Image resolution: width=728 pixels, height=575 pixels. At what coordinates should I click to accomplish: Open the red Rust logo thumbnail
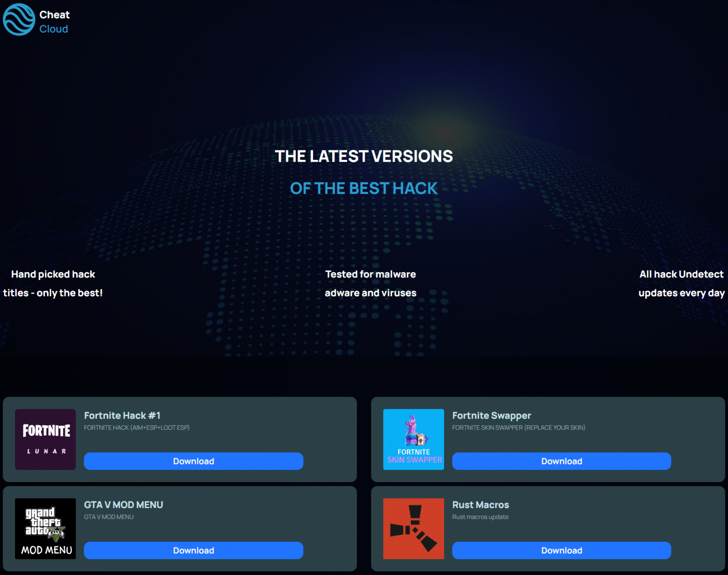[414, 529]
